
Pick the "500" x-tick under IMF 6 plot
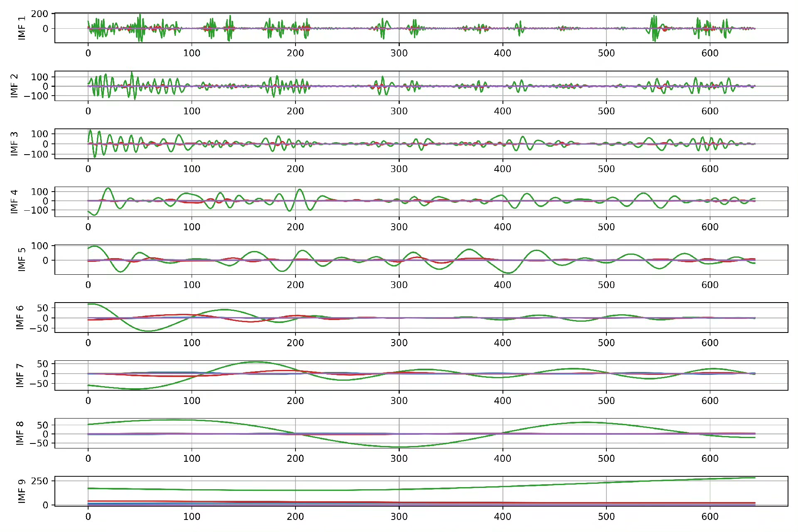[x=606, y=343]
